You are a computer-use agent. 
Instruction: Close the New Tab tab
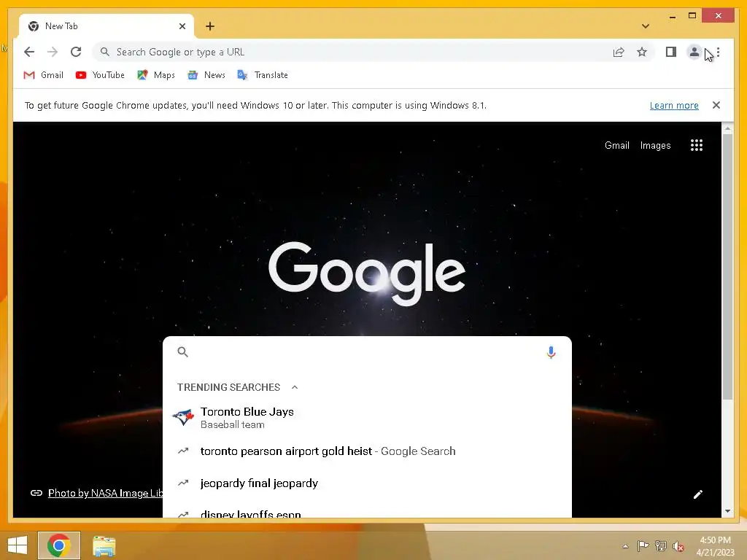coord(182,26)
